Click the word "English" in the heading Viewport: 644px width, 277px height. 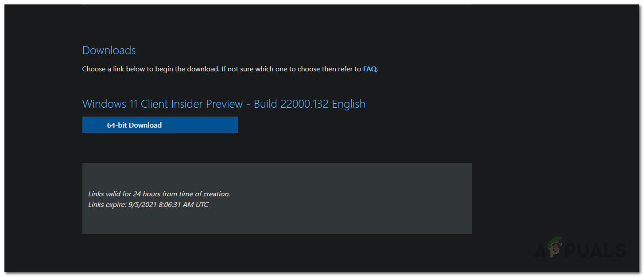click(349, 104)
